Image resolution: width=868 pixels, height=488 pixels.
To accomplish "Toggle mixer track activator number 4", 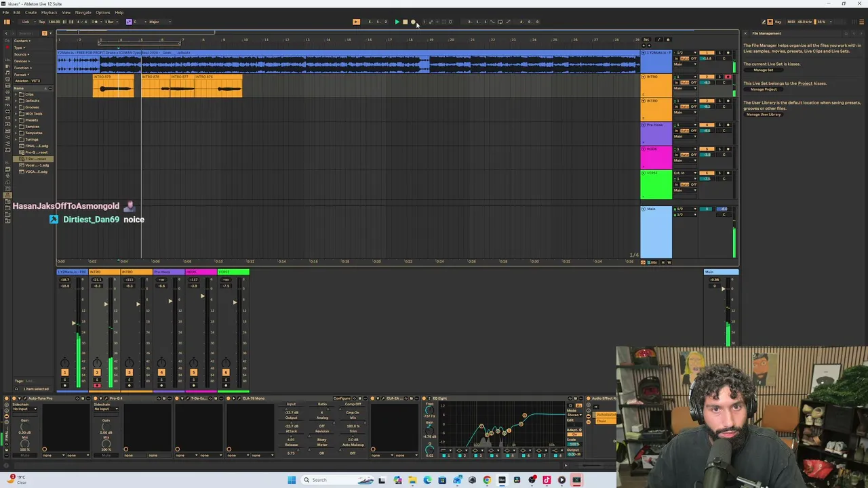I will [x=161, y=372].
